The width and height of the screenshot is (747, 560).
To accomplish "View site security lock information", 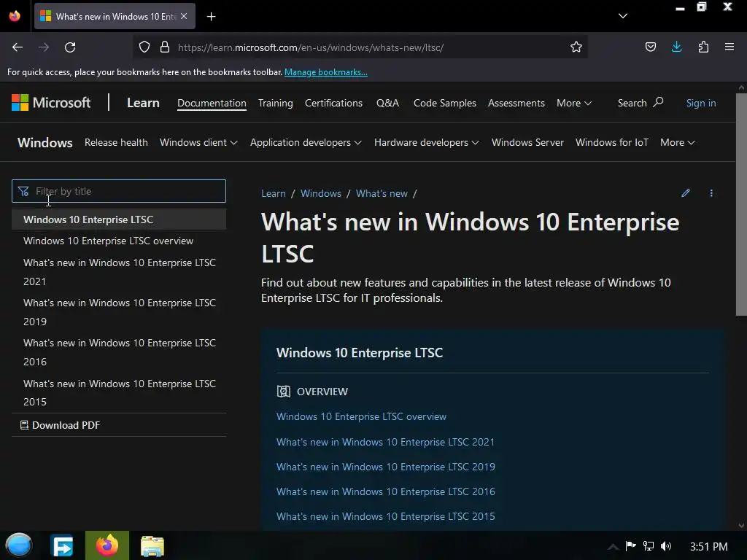I will click(165, 47).
